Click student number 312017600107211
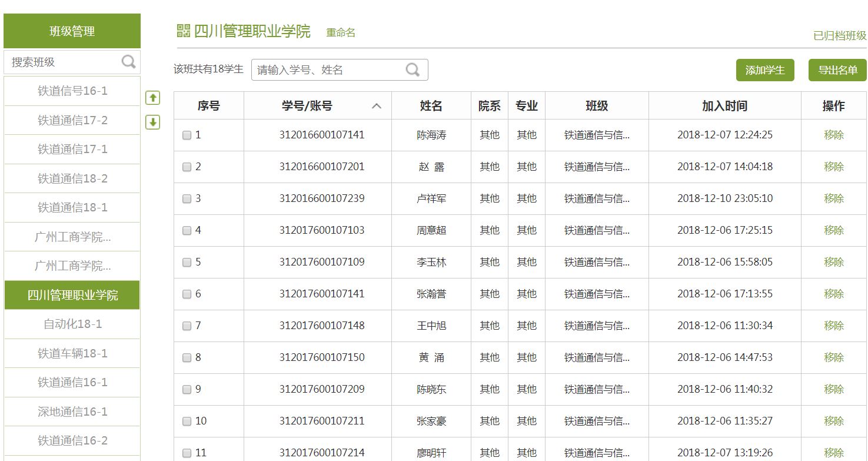868x461 pixels. tap(322, 421)
